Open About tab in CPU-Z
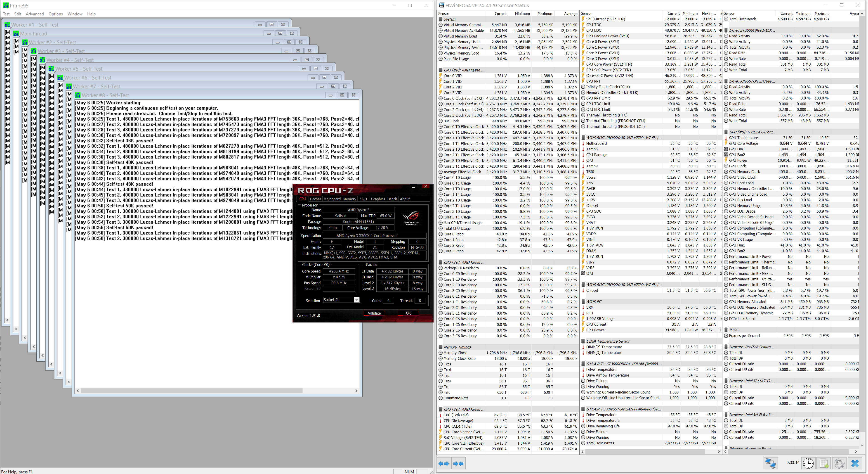The image size is (868, 474). click(x=405, y=199)
